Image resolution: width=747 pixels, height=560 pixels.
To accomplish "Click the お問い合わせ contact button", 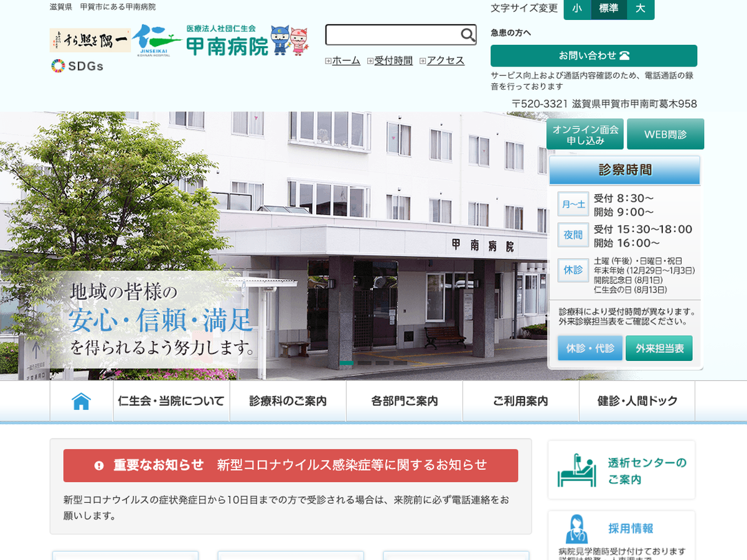I will point(593,55).
